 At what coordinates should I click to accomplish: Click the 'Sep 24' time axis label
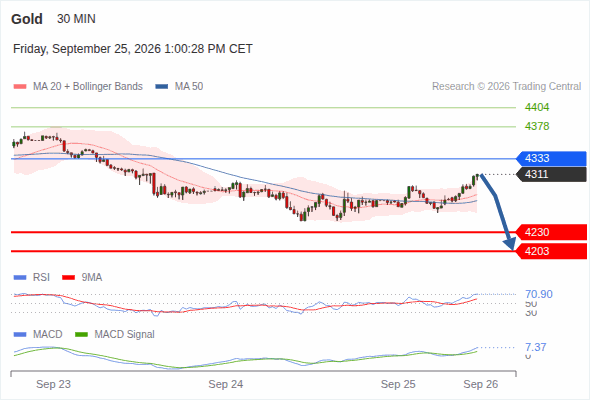coord(226,384)
